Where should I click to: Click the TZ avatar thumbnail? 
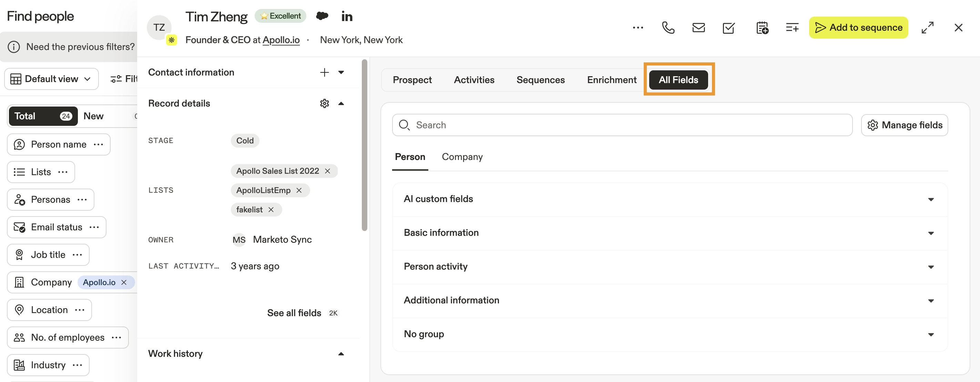[159, 27]
